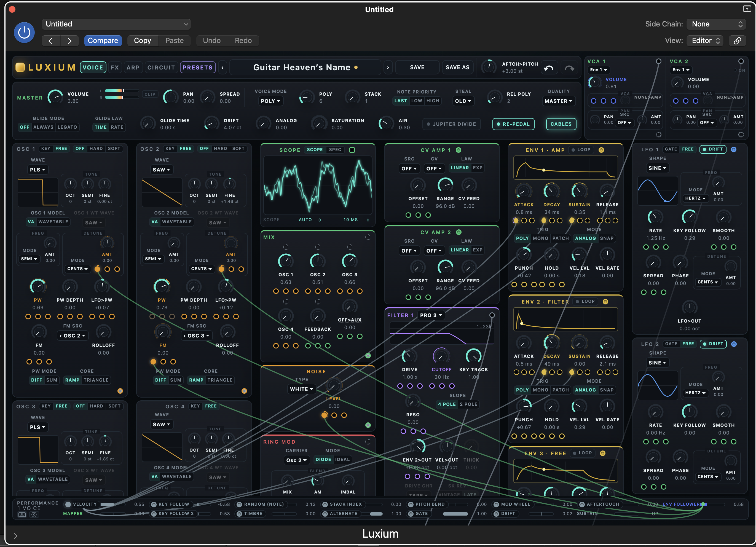Click the Env 1 Amp envelope graph
Screen dimensions: 756x547
click(565, 168)
